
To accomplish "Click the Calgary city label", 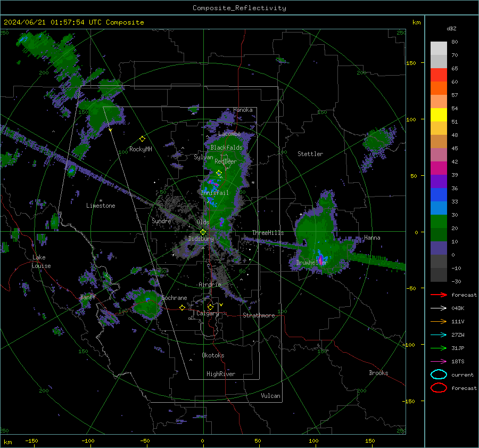I will pyautogui.click(x=208, y=313).
